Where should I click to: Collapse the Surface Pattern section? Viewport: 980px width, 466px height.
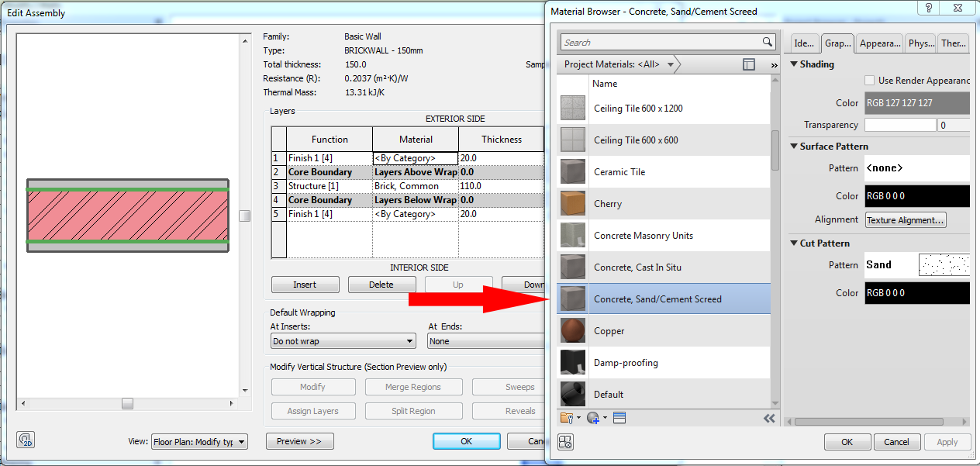coord(792,146)
